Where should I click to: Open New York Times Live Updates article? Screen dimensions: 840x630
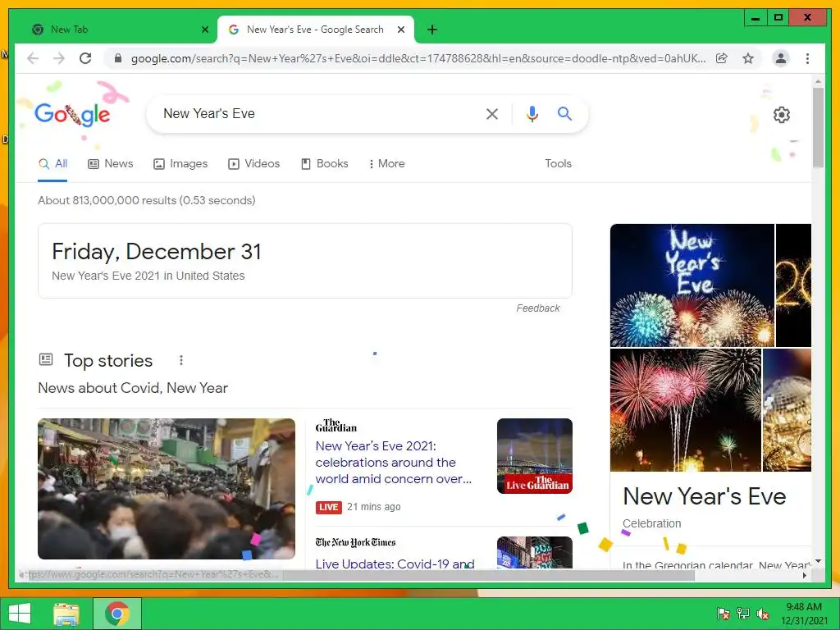(395, 563)
